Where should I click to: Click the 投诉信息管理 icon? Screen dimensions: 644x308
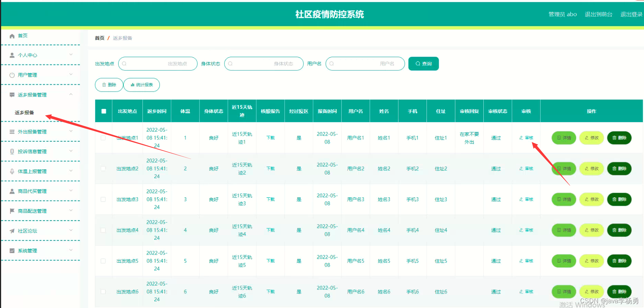pyautogui.click(x=12, y=152)
